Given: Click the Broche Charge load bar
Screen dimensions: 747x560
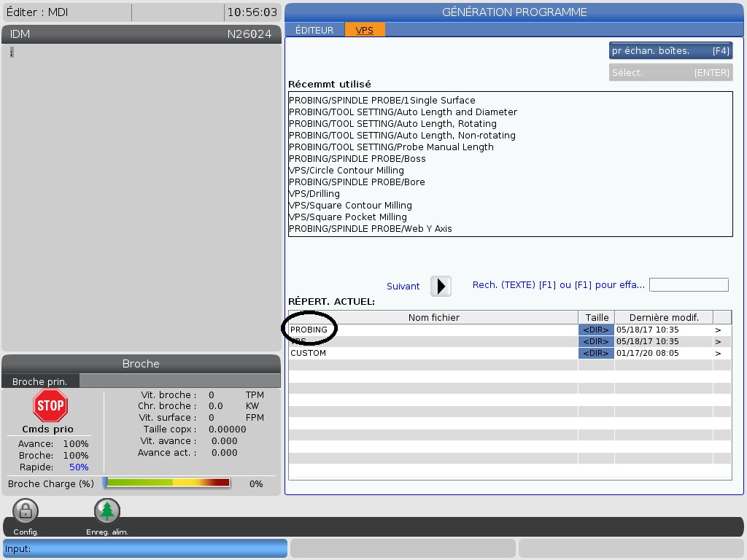Looking at the screenshot, I should [x=168, y=483].
